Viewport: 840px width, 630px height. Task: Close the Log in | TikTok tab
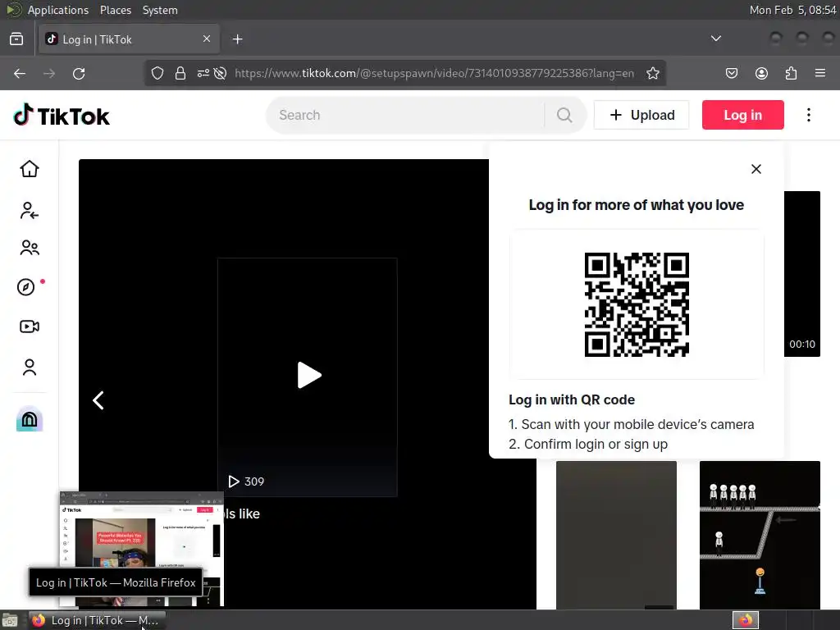click(207, 39)
